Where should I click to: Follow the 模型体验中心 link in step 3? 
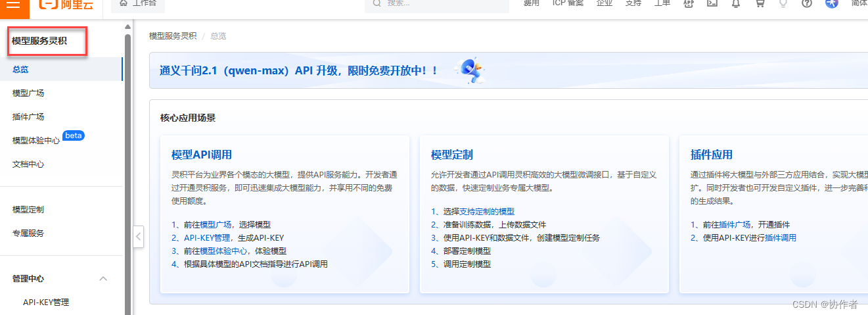[x=223, y=251]
